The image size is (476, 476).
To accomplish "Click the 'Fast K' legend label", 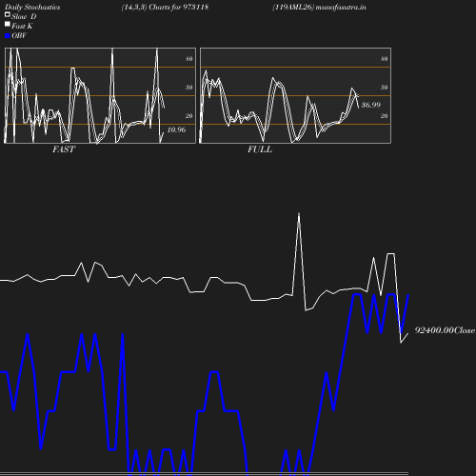I will coord(22,26).
